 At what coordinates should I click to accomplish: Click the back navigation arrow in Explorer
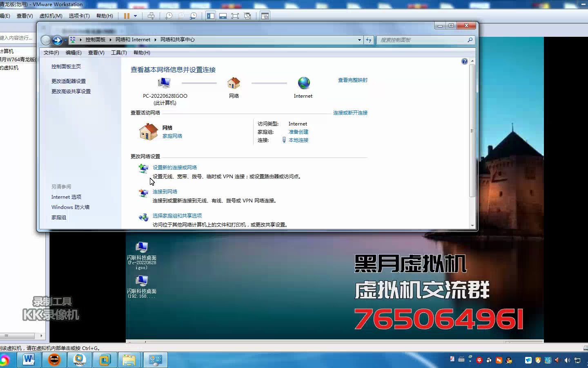click(45, 40)
